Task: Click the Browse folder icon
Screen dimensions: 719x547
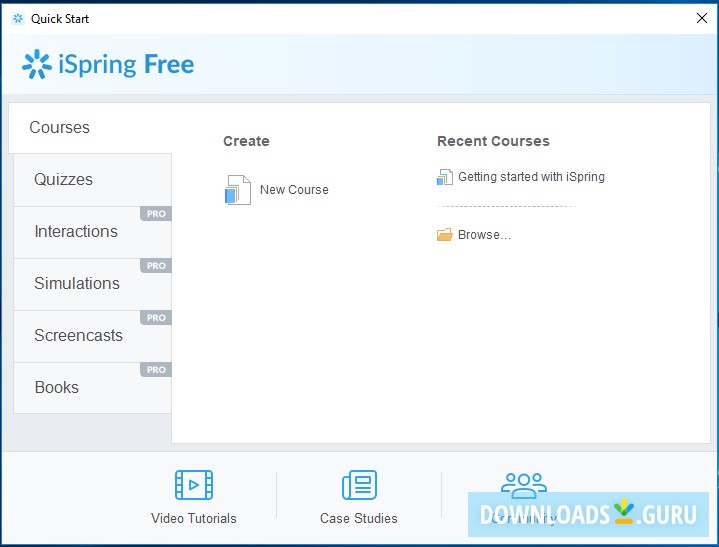Action: coord(444,235)
